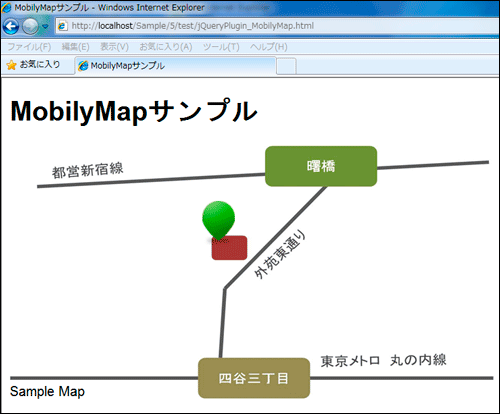Open the お気に入り(A) menu
The image size is (500, 414).
166,47
